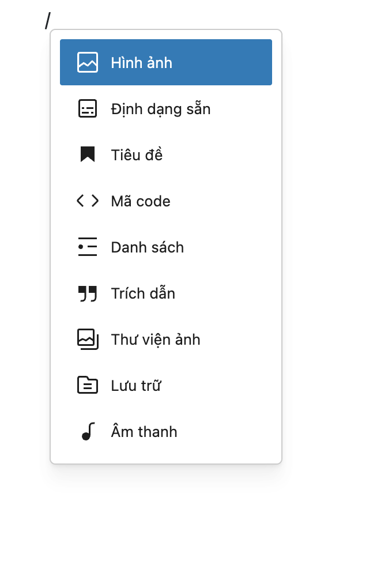Viewport: 392px width, 588px height.
Task: Click the Danh sách bullet list icon
Action: [88, 247]
